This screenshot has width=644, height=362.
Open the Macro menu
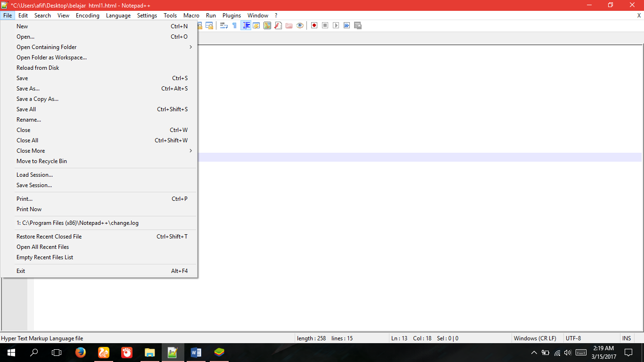191,16
